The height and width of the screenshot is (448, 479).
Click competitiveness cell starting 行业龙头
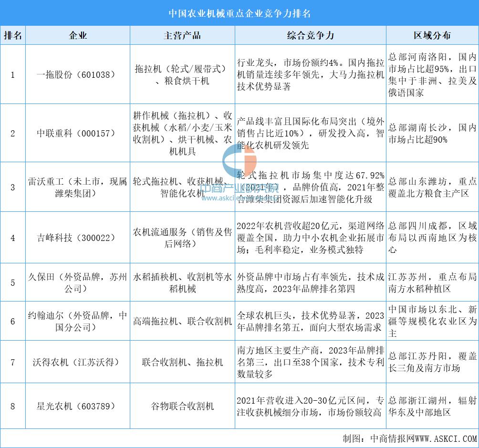click(x=311, y=74)
